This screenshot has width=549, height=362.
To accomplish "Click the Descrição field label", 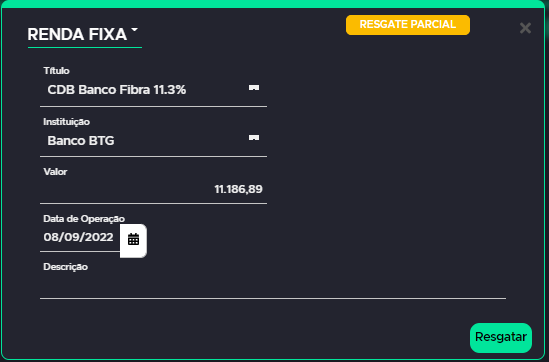I will [x=65, y=267].
